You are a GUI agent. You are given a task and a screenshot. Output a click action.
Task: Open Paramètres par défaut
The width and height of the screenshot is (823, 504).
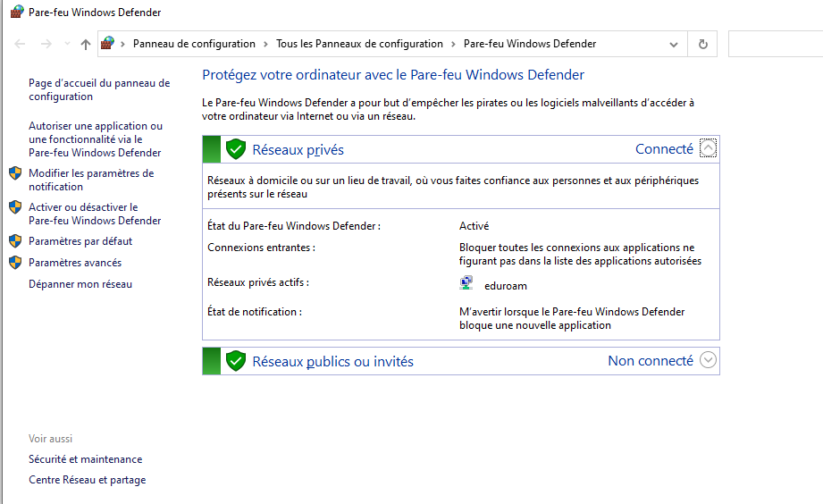pyautogui.click(x=80, y=241)
